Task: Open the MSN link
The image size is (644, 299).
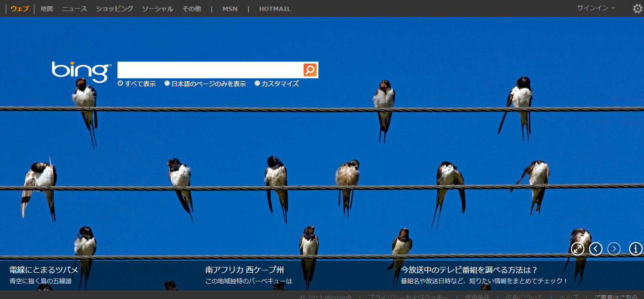Action: [x=230, y=9]
